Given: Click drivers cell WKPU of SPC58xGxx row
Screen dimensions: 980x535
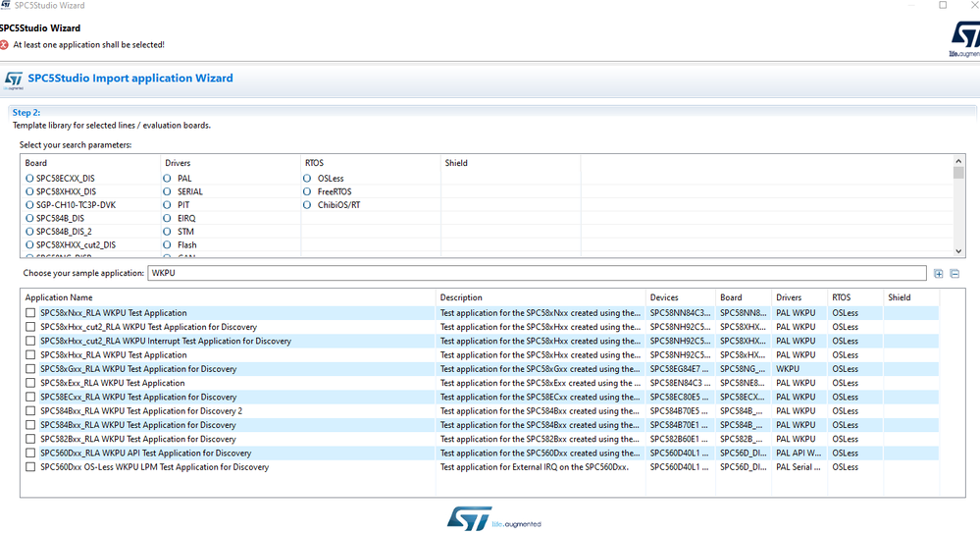Looking at the screenshot, I should pyautogui.click(x=788, y=369).
